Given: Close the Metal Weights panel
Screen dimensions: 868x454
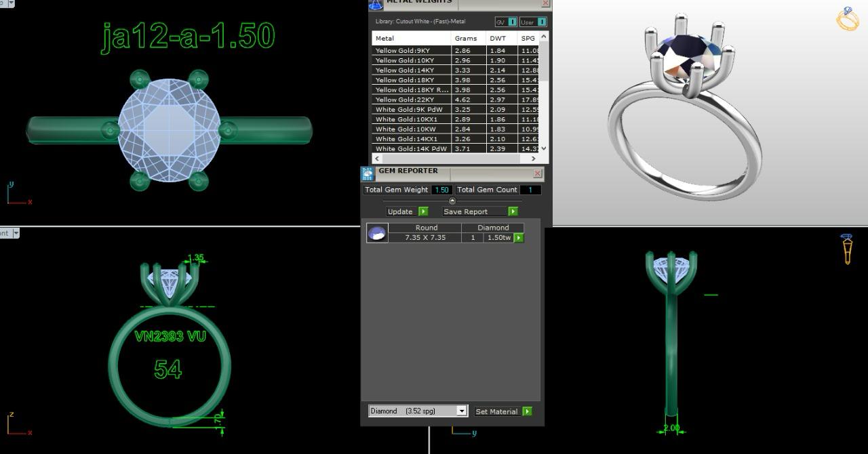Looking at the screenshot, I should point(545,3).
